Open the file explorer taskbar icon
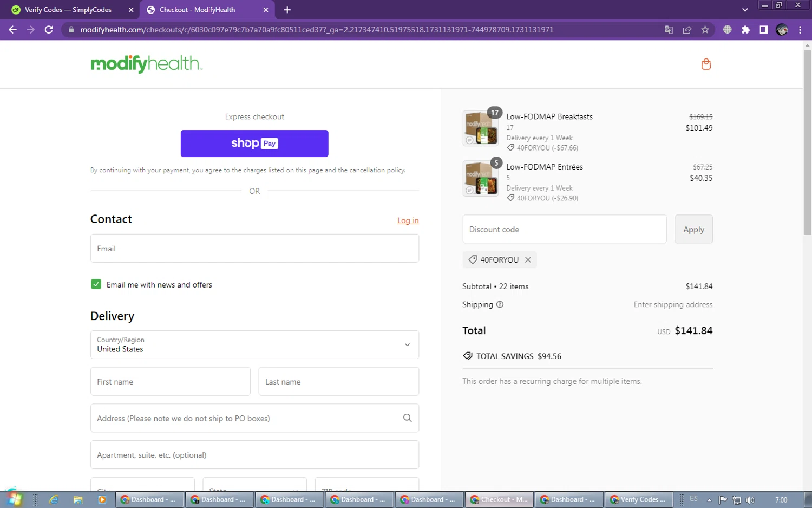 coord(78,500)
